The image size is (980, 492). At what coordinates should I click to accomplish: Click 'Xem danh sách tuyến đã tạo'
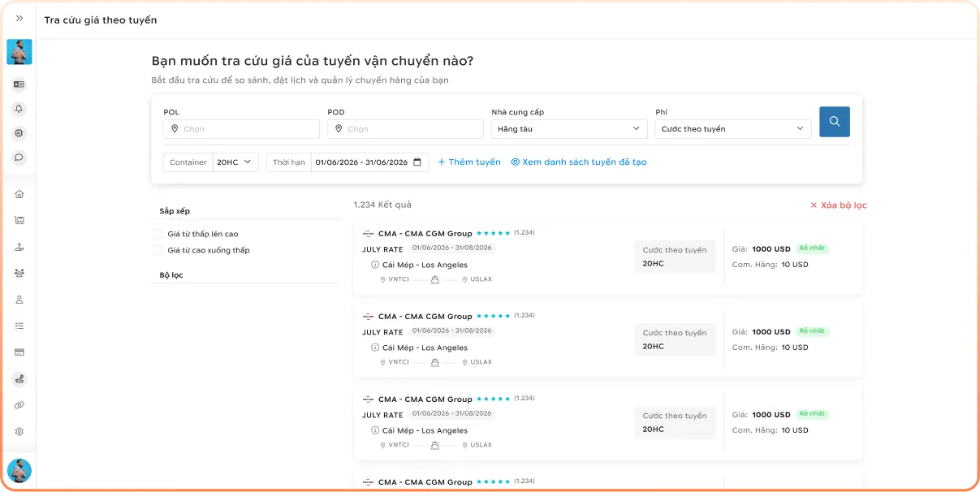click(x=579, y=162)
